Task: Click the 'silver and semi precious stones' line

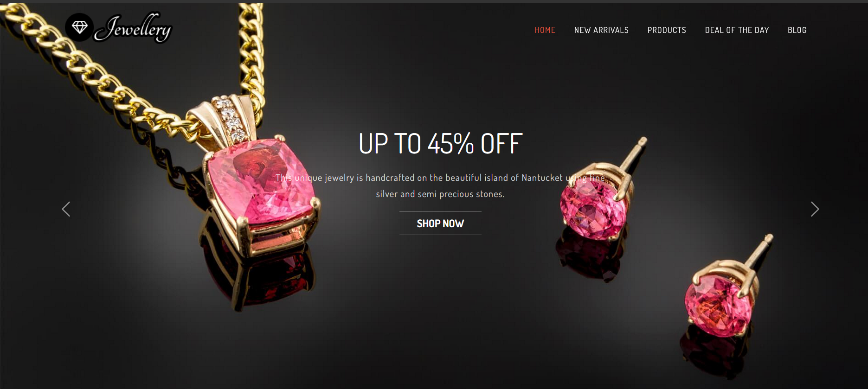Action: click(440, 194)
